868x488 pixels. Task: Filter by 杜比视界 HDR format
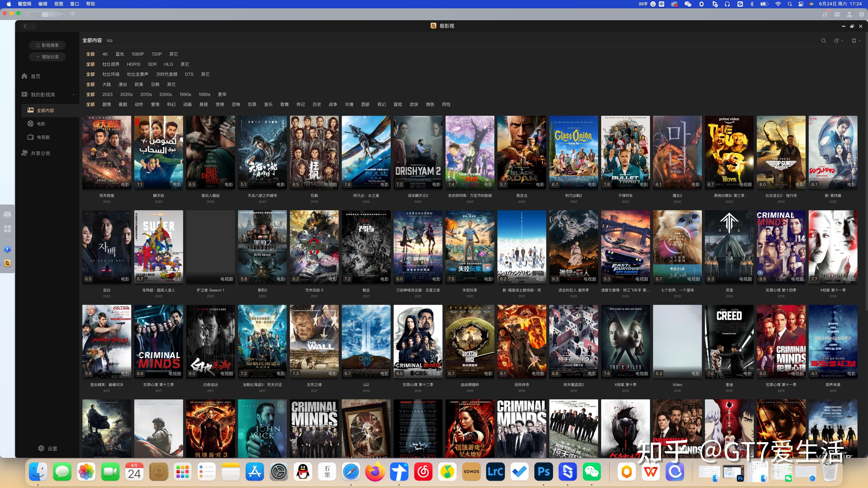[111, 64]
